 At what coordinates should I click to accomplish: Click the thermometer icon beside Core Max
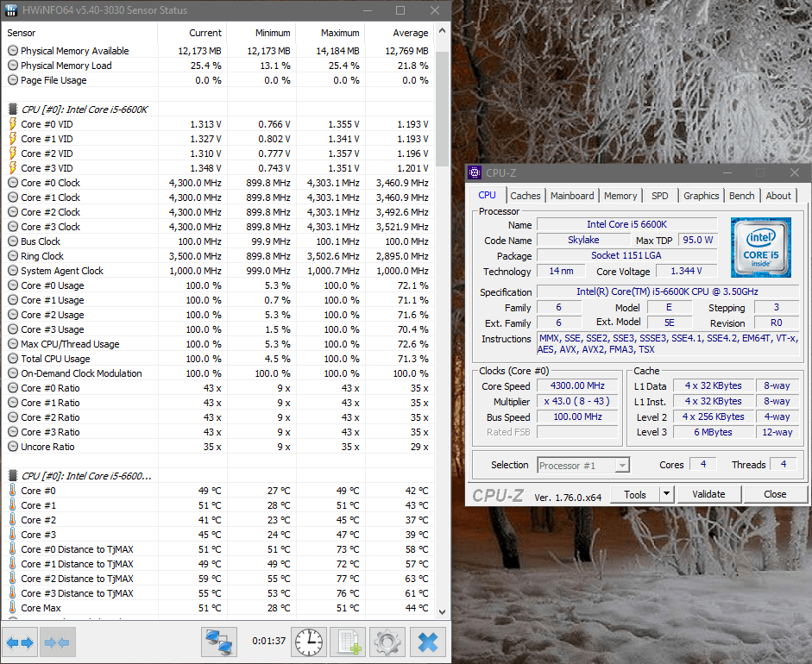tap(13, 608)
